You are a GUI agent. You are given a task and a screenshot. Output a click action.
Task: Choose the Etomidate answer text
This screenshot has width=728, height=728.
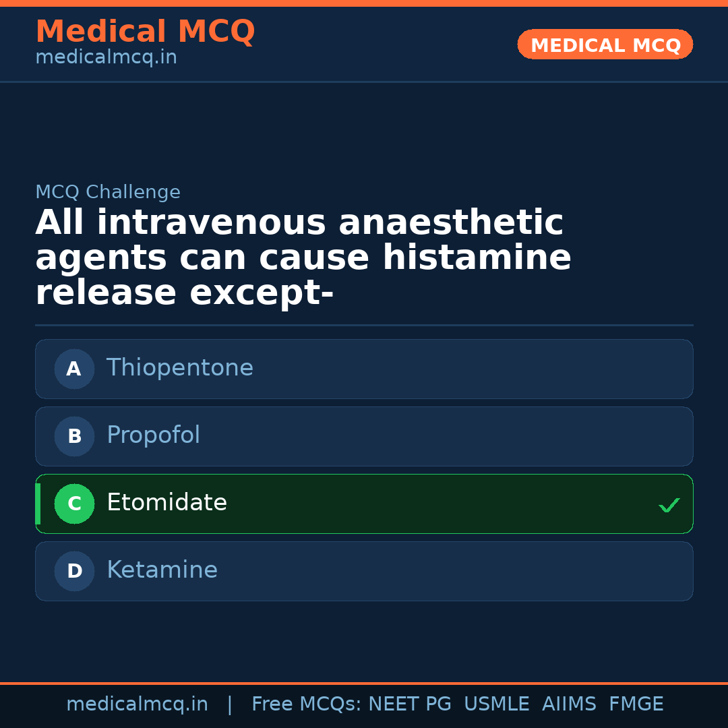(166, 503)
